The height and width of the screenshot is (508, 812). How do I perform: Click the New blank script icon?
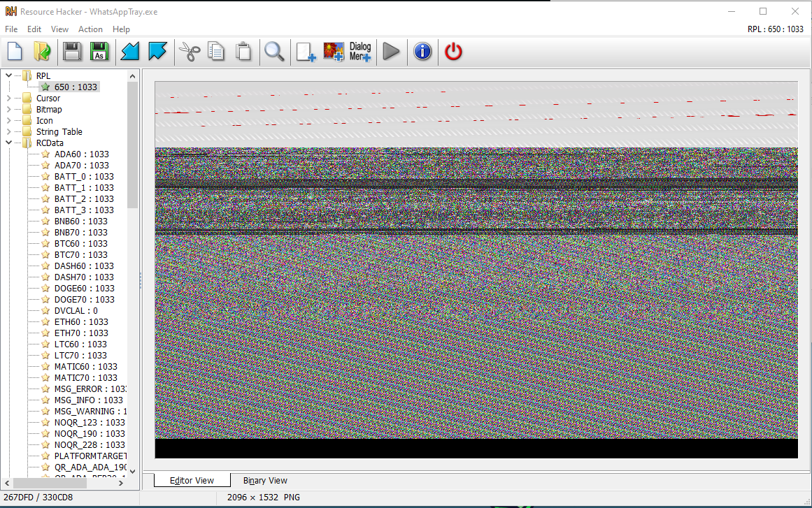coord(15,52)
